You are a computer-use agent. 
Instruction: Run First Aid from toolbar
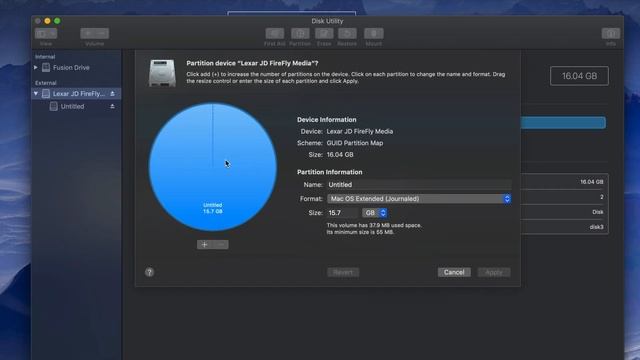tap(275, 33)
